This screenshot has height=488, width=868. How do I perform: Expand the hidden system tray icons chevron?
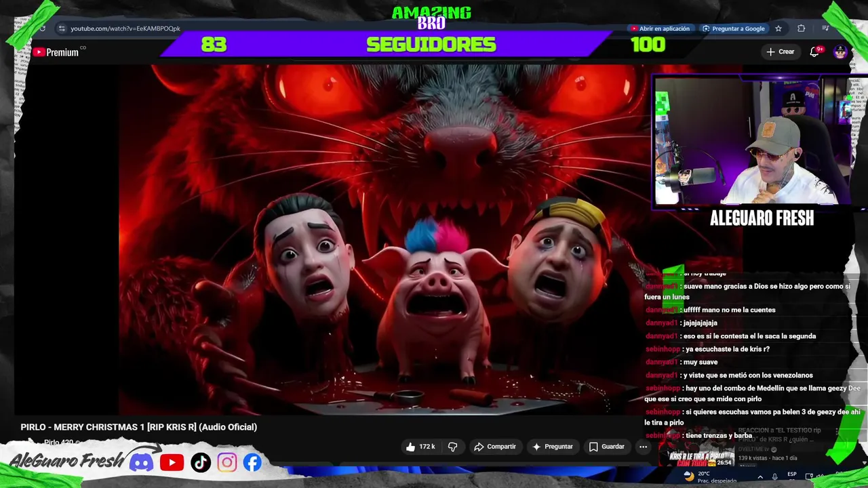coord(760,476)
